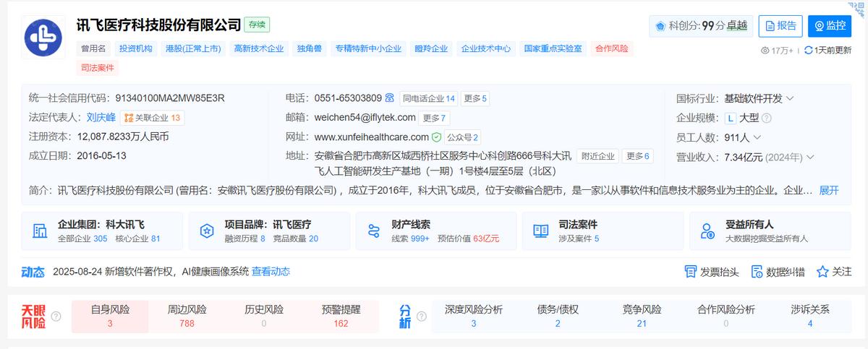Click the phone icon beside the telephone number

click(389, 98)
